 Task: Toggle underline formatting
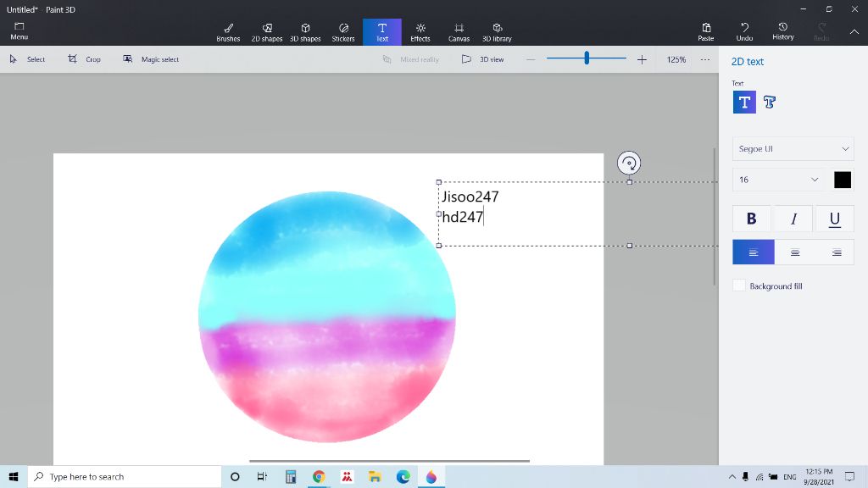[834, 219]
